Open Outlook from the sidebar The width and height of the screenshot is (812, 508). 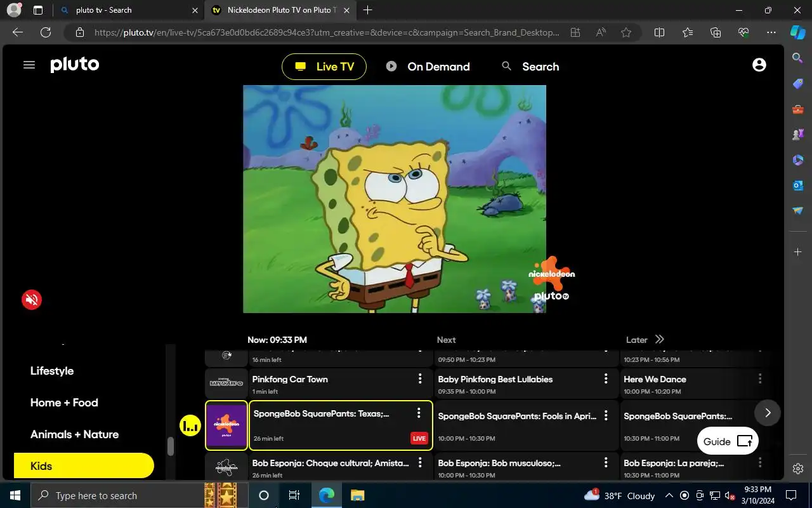coord(798,185)
